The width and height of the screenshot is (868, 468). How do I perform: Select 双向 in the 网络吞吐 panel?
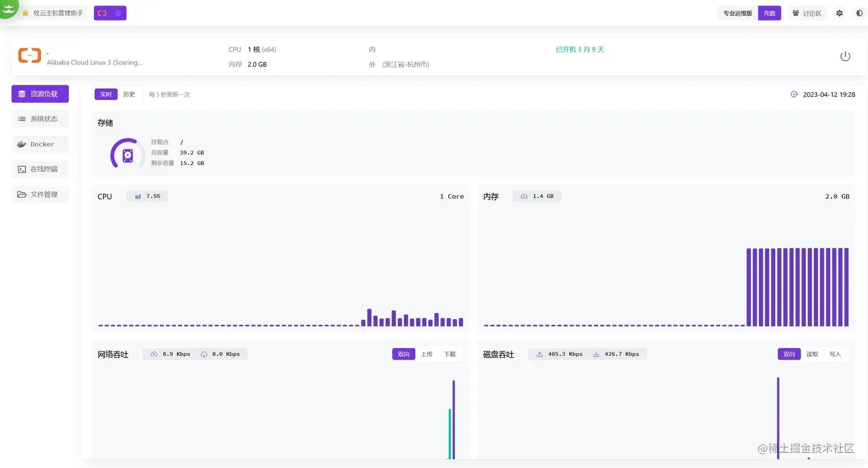(403, 354)
